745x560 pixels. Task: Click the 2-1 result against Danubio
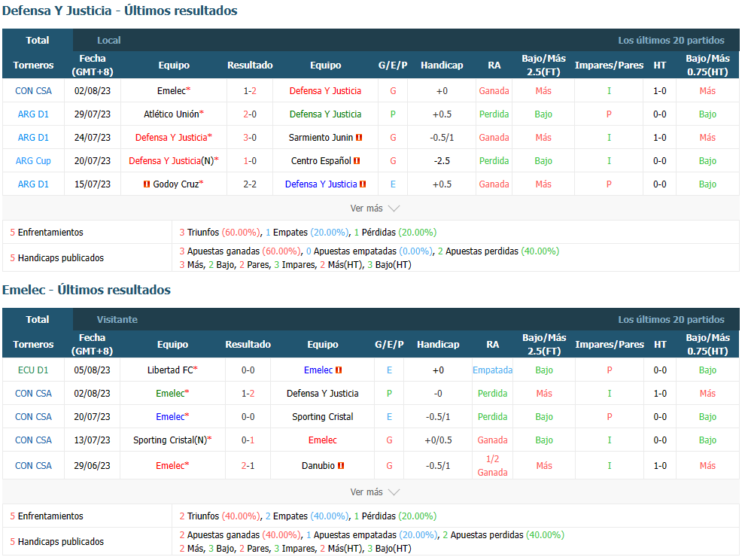tap(248, 465)
